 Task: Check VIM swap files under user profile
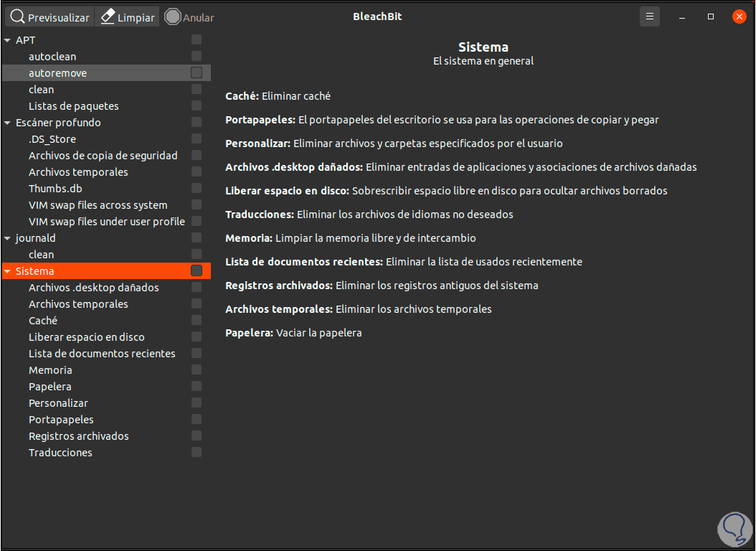[197, 221]
